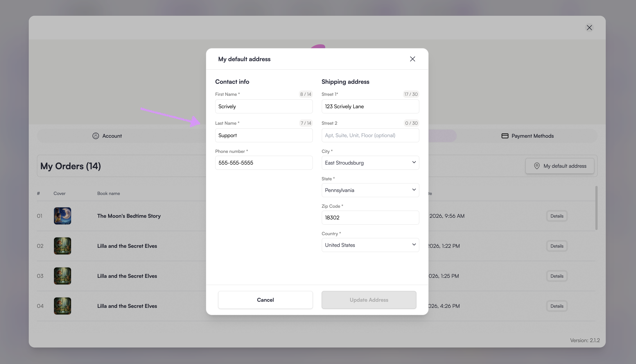Open the Country dropdown
The width and height of the screenshot is (636, 364).
(370, 245)
